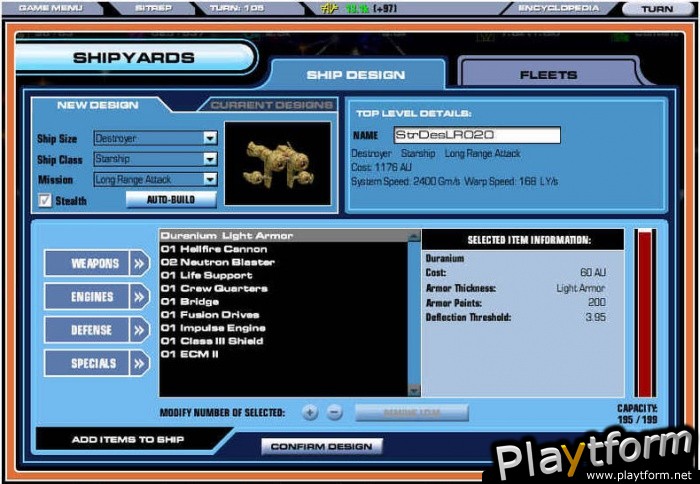This screenshot has height=484, width=700.
Task: Click the Weapons double-arrow icon
Action: (139, 263)
